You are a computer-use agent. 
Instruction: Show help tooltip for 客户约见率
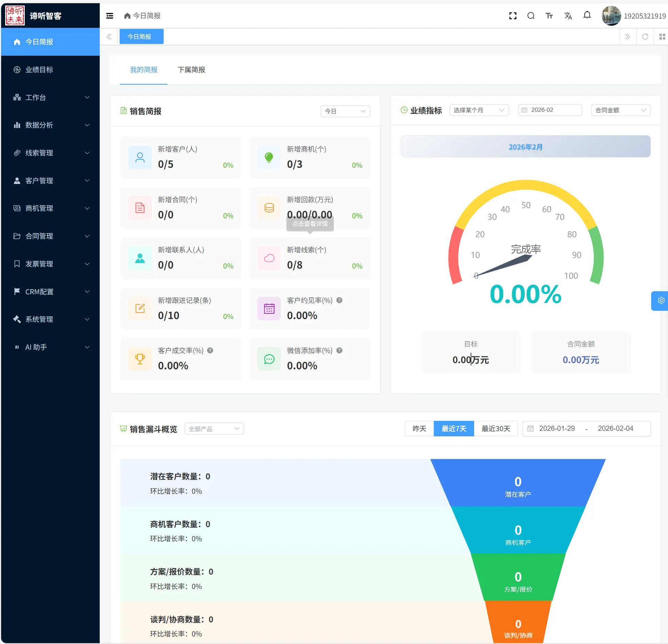coord(339,300)
